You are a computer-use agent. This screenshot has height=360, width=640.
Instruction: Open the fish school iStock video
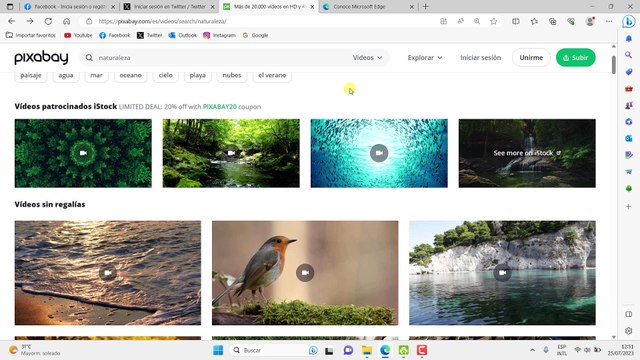coord(379,153)
